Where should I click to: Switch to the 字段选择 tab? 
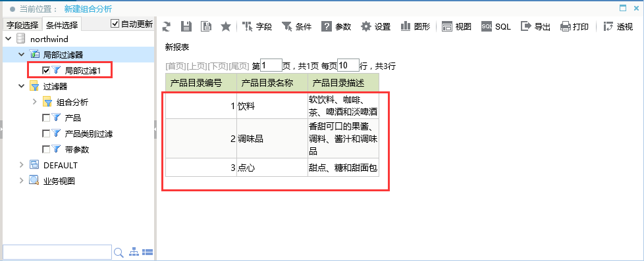(x=22, y=24)
